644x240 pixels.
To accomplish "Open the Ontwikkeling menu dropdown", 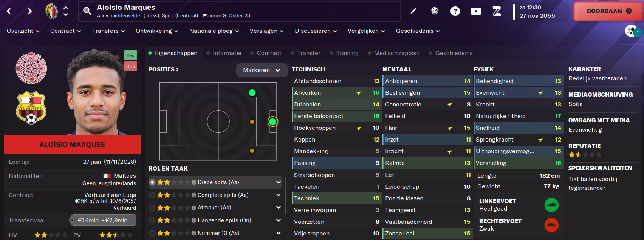I will tap(157, 31).
